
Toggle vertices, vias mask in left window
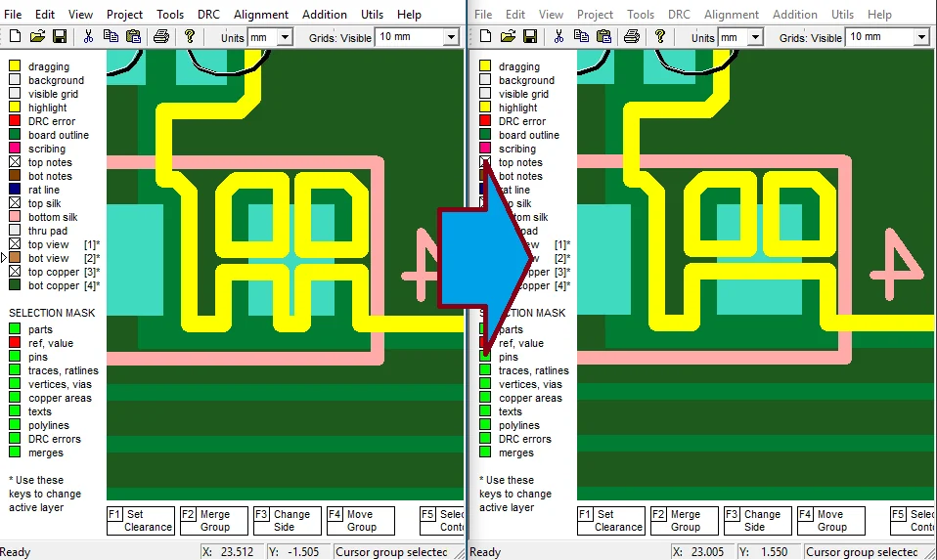click(x=15, y=384)
